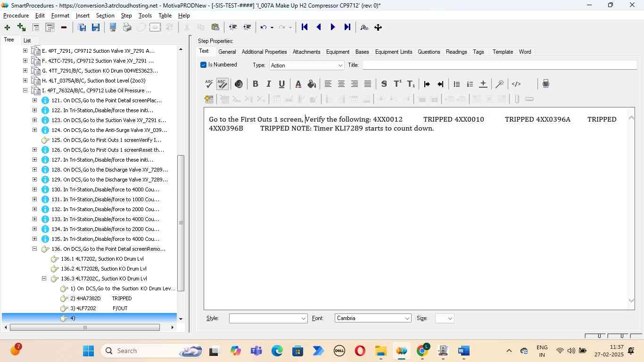
Task: Switch to the List tab
Action: click(x=27, y=41)
